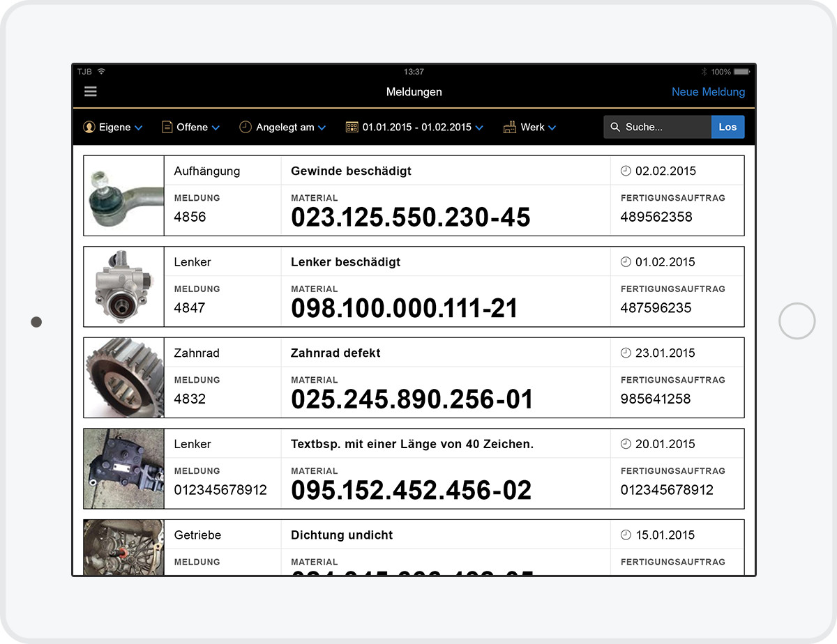837x644 pixels.
Task: Expand the Angelegt am dropdown
Action: [322, 128]
